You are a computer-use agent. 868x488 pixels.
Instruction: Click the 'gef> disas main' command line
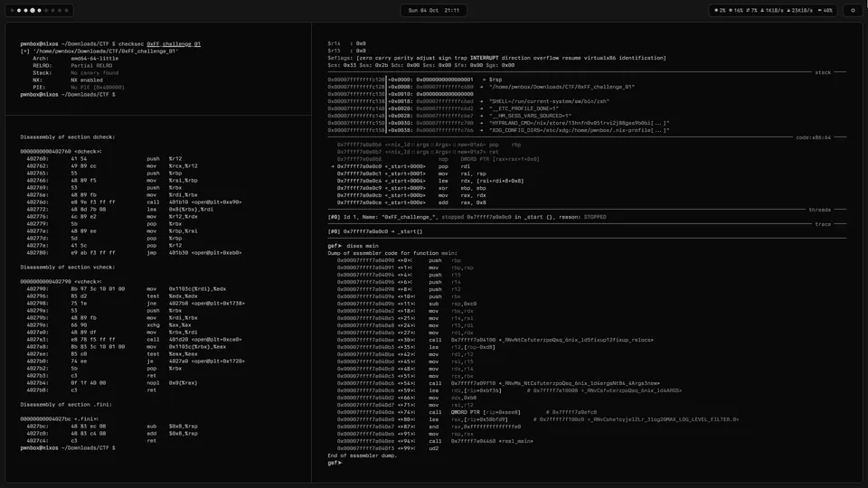tap(354, 246)
